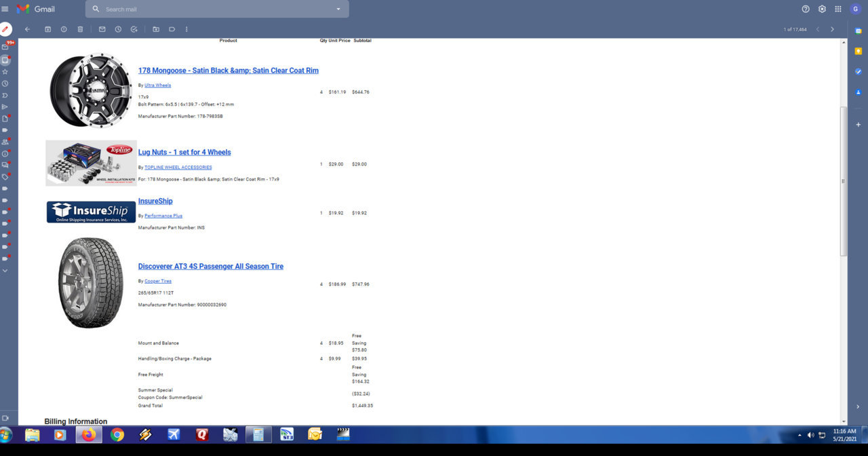Open the Starred folder in sidebar

(5, 72)
